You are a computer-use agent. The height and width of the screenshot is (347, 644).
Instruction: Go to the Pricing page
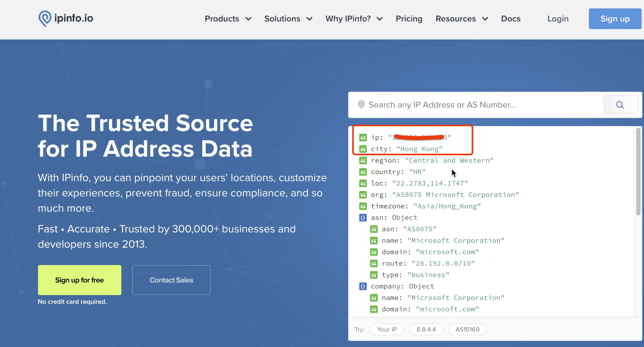pos(409,19)
